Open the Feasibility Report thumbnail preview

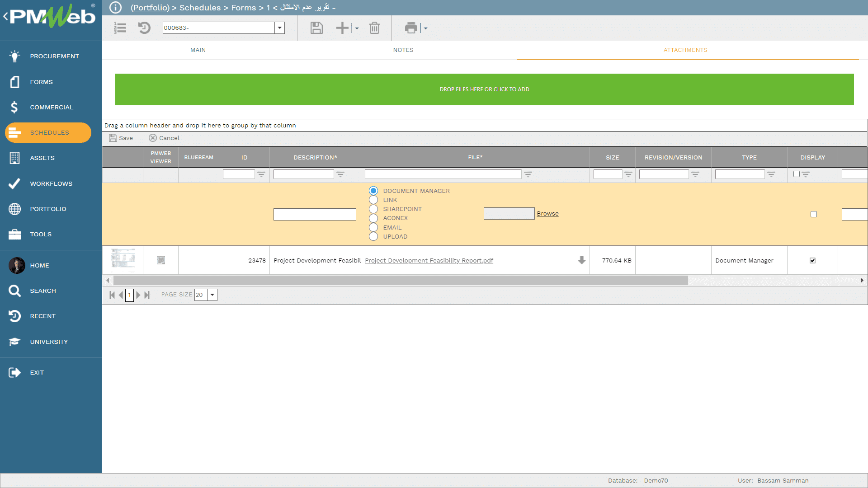pos(123,260)
